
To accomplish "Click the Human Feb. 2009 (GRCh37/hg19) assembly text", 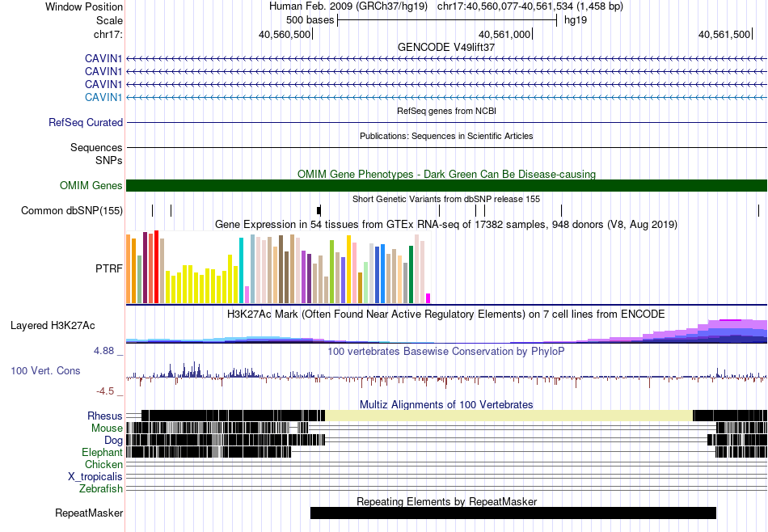I will tap(348, 6).
